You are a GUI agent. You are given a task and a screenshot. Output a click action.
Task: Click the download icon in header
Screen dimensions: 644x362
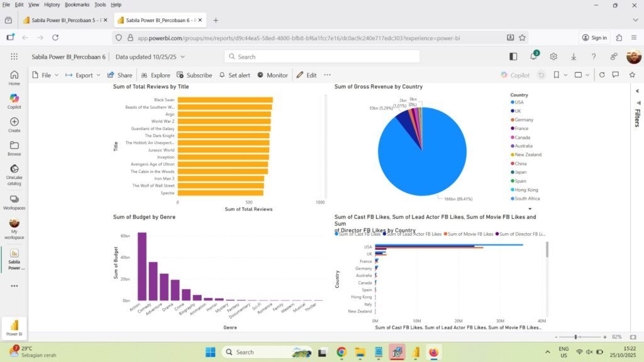574,57
